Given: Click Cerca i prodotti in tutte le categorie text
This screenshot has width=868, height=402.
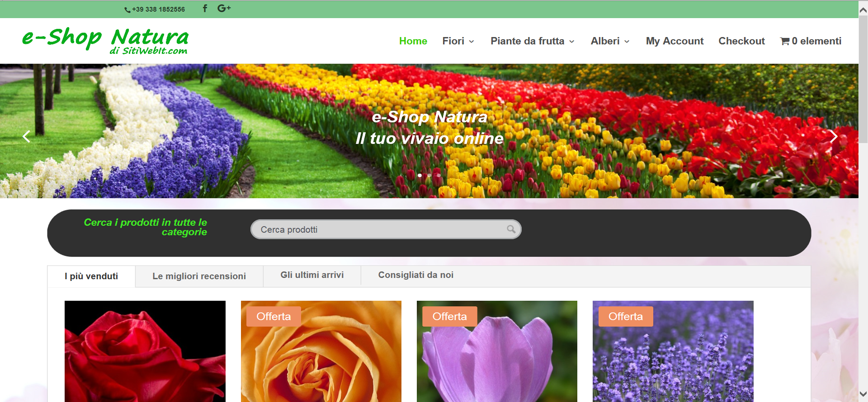Looking at the screenshot, I should point(145,227).
